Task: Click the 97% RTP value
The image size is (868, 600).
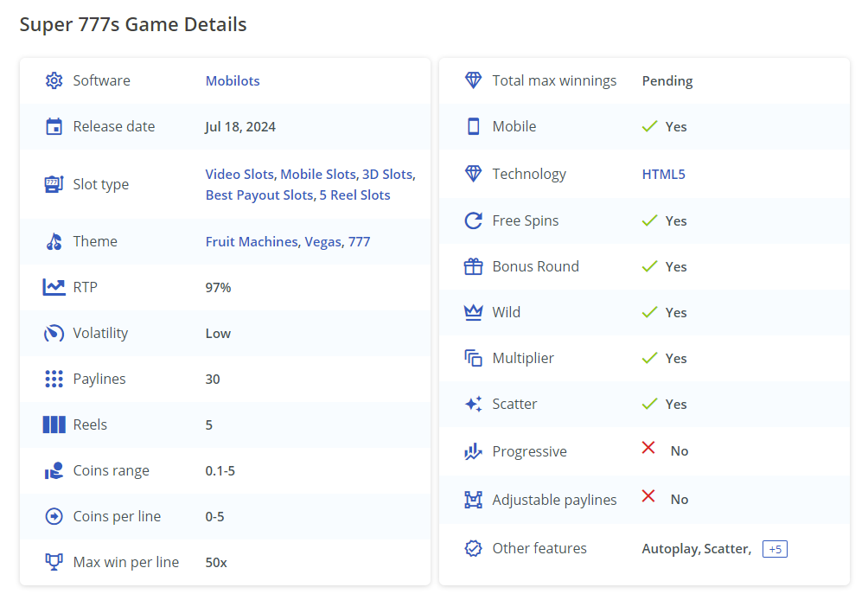Action: point(218,288)
